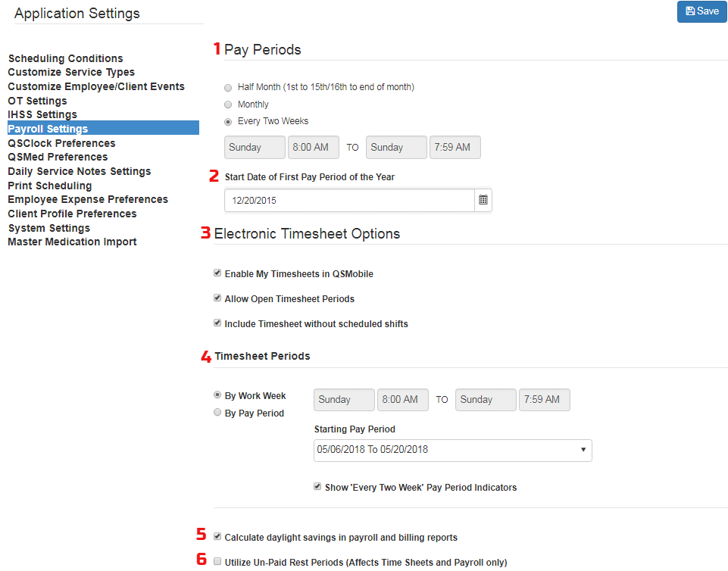The width and height of the screenshot is (728, 571).
Task: Uncheck Include Timesheet without scheduled shifts
Action: (217, 322)
